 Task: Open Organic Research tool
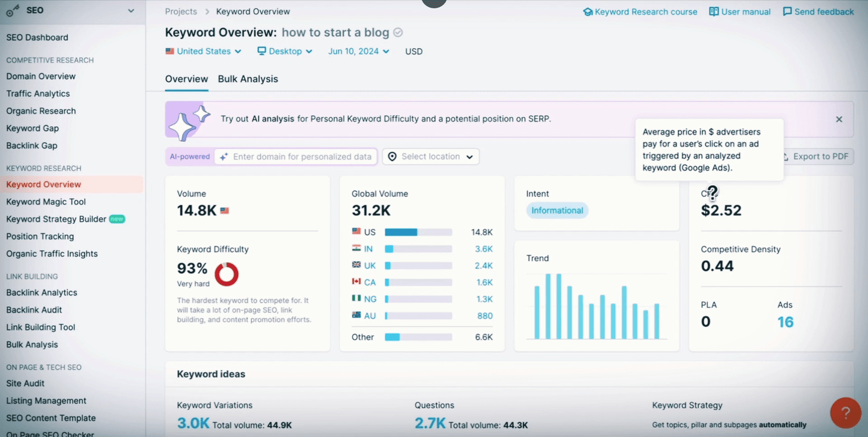click(41, 111)
